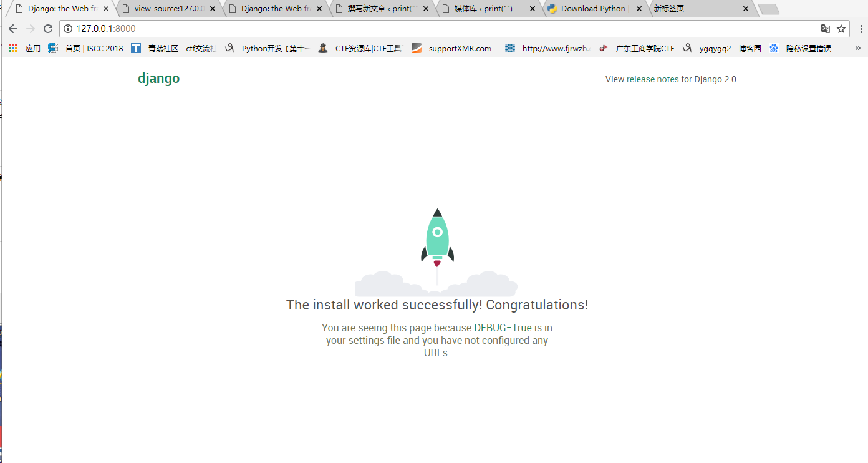The height and width of the screenshot is (463, 868).
Task: Open the ygqygq2 - 博客园 bookmark
Action: point(722,48)
